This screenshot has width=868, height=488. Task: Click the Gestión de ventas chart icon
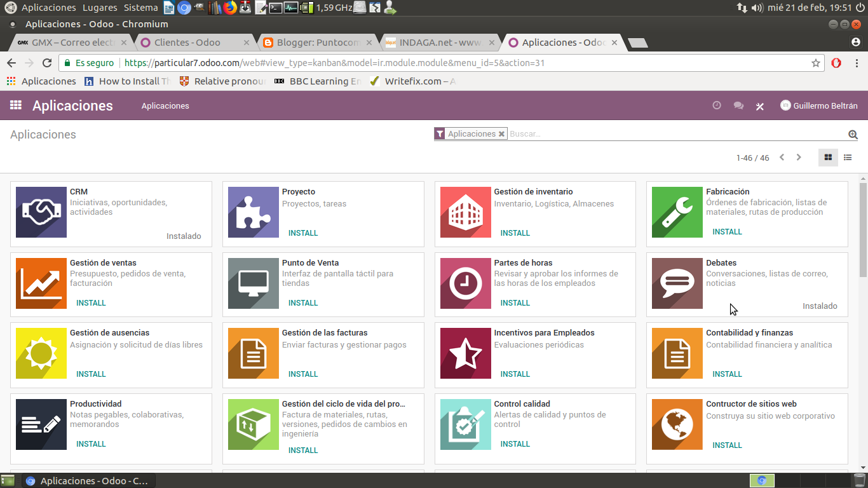point(41,283)
